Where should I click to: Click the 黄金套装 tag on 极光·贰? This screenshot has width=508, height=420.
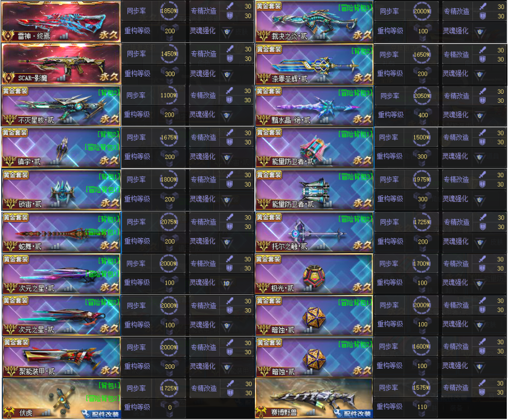pyautogui.click(x=269, y=259)
